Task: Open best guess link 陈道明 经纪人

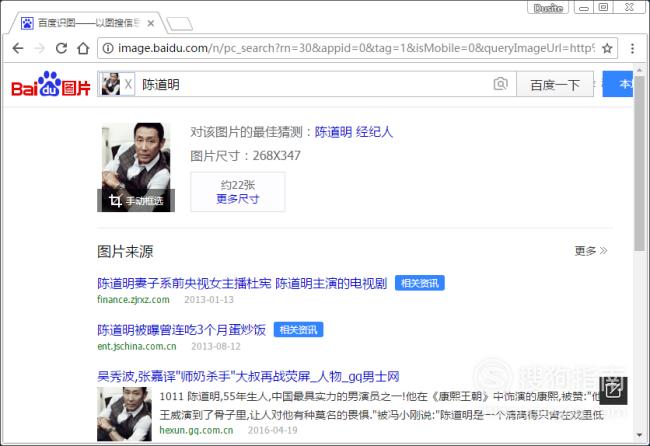Action: (x=354, y=132)
